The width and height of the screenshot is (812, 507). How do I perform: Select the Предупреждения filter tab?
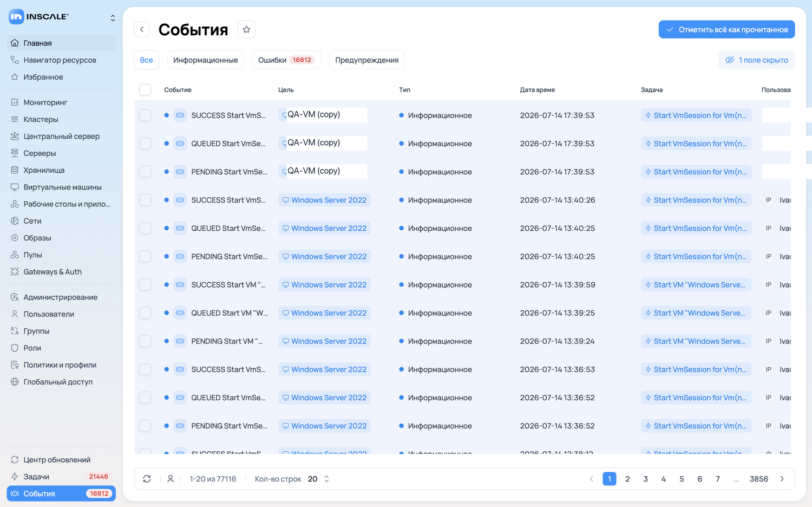(366, 60)
